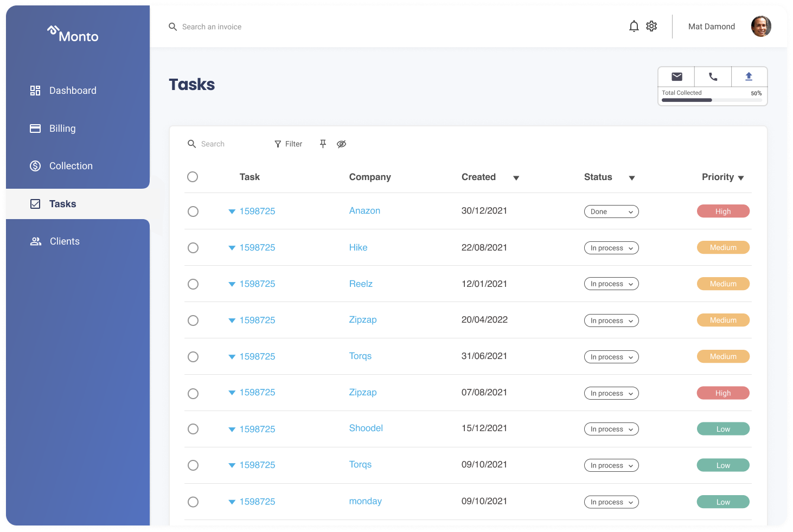The height and width of the screenshot is (532, 793).
Task: Click the top search magnifier icon
Action: coord(172,27)
